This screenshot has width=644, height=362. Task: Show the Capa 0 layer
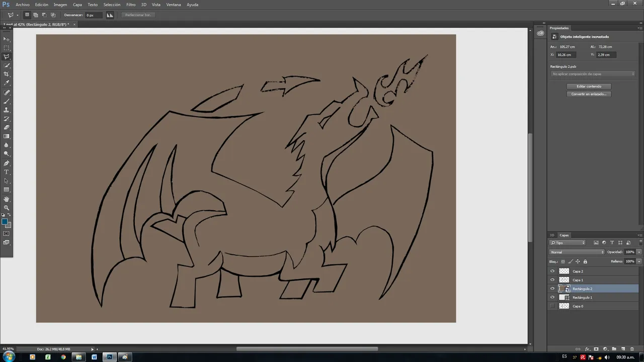click(552, 306)
